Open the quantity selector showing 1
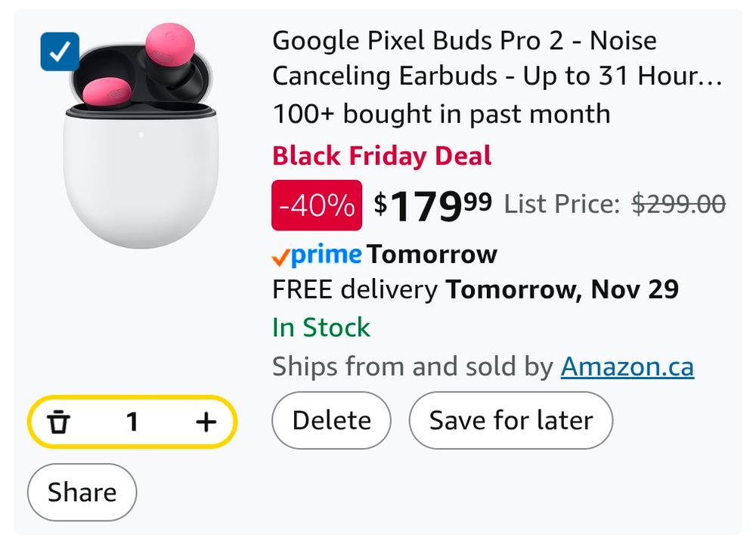756x550 pixels. click(132, 422)
